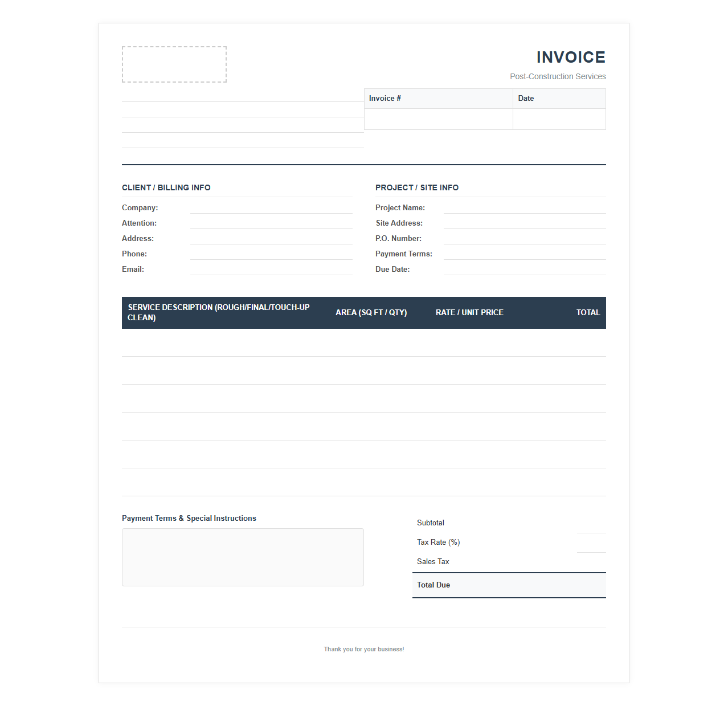Click the Payment Terms & Special Instructions heading
The image size is (728, 706).
(189, 518)
